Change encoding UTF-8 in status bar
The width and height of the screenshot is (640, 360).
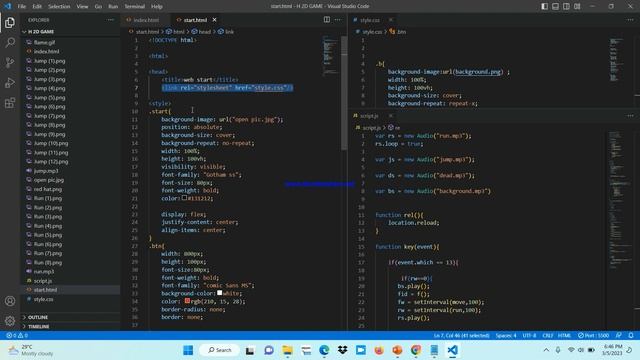click(529, 335)
